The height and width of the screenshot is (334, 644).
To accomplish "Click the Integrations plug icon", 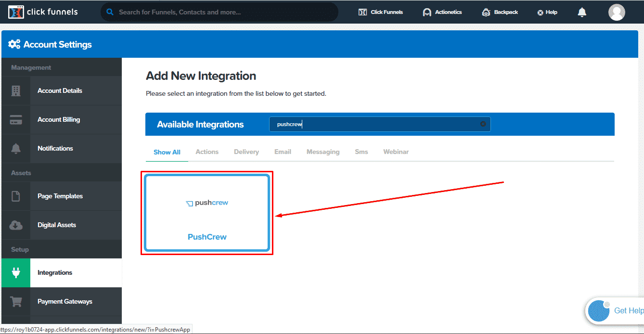I will point(16,273).
